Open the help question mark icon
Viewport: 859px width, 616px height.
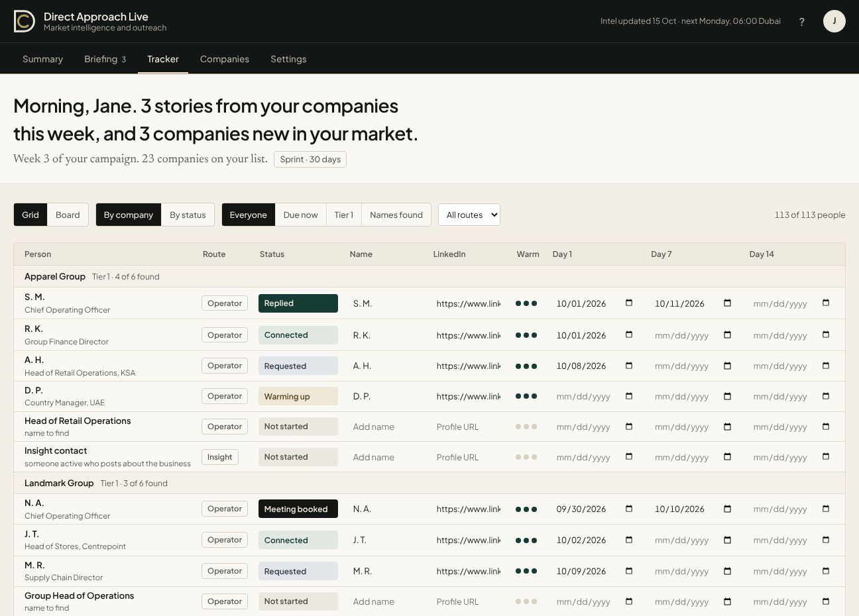802,22
